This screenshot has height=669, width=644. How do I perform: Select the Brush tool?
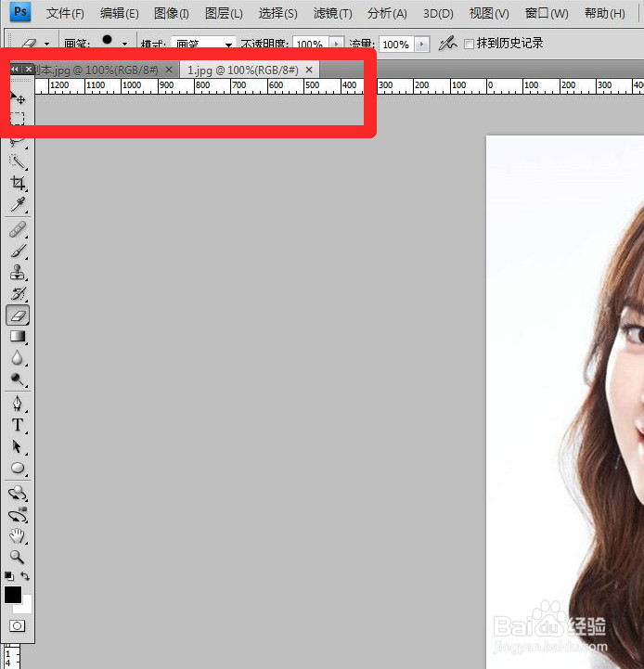(18, 251)
